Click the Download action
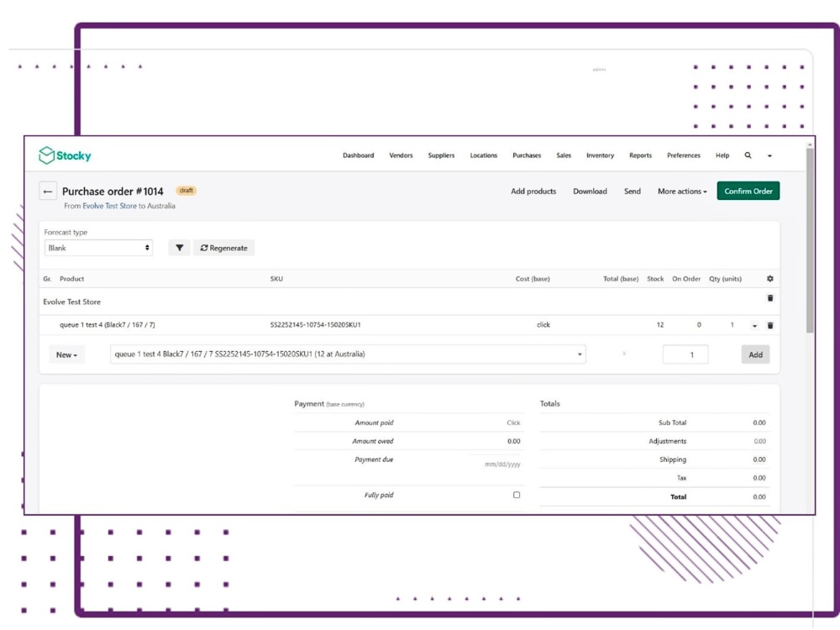Viewport: 840px width, 630px height. point(590,192)
